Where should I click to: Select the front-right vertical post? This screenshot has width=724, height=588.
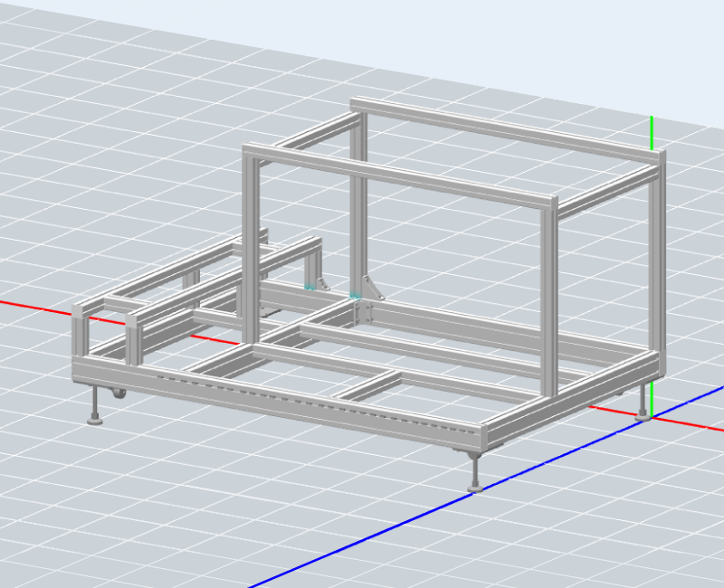pyautogui.click(x=548, y=299)
